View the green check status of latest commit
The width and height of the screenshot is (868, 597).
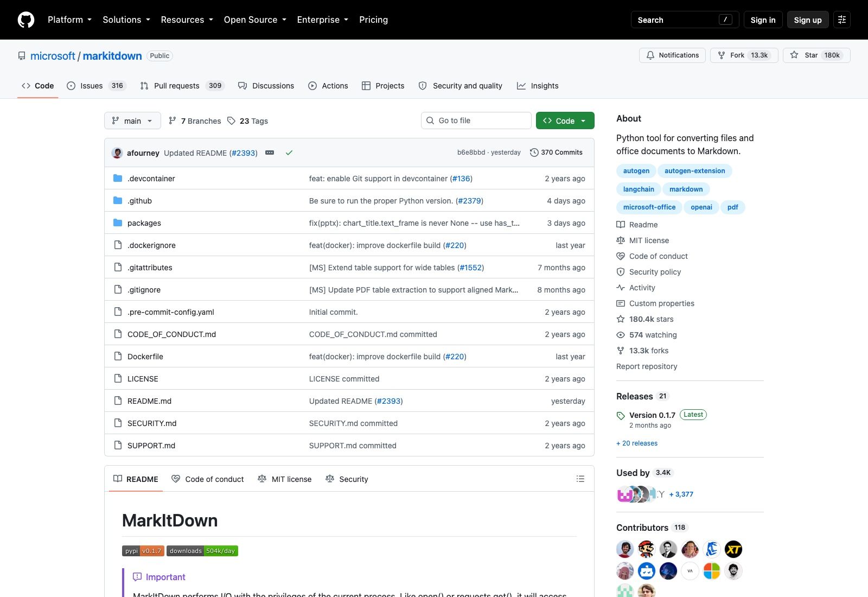(289, 153)
